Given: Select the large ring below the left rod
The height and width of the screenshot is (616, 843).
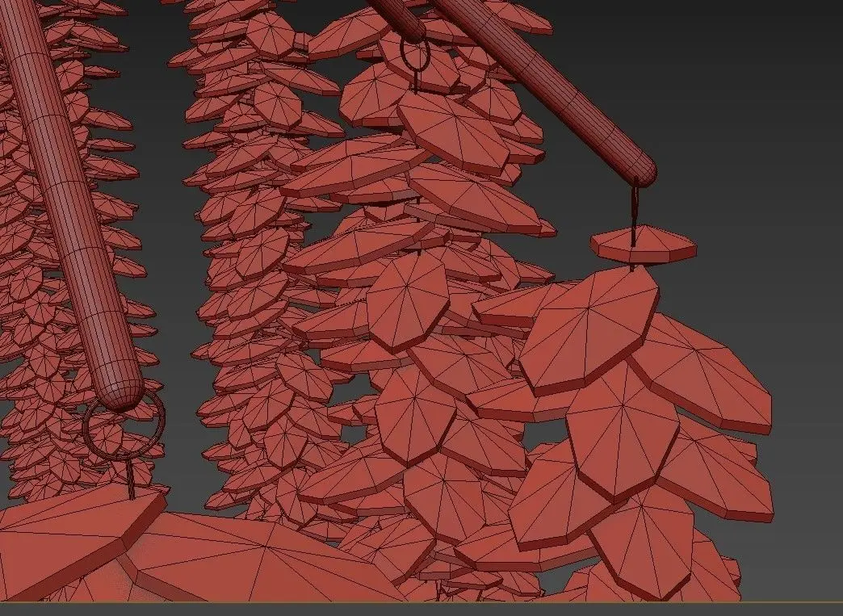Looking at the screenshot, I should click(124, 425).
